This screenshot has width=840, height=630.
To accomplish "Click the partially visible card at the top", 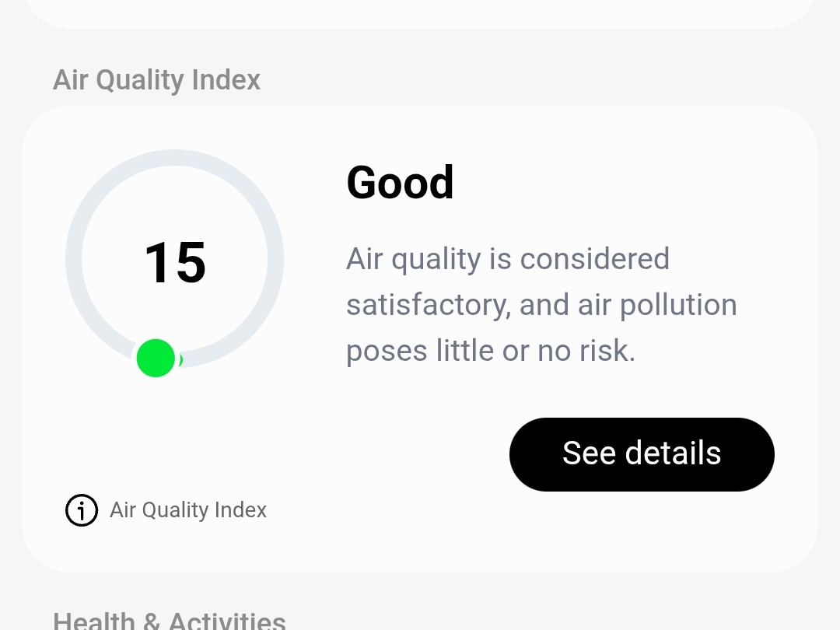I will 420,12.
